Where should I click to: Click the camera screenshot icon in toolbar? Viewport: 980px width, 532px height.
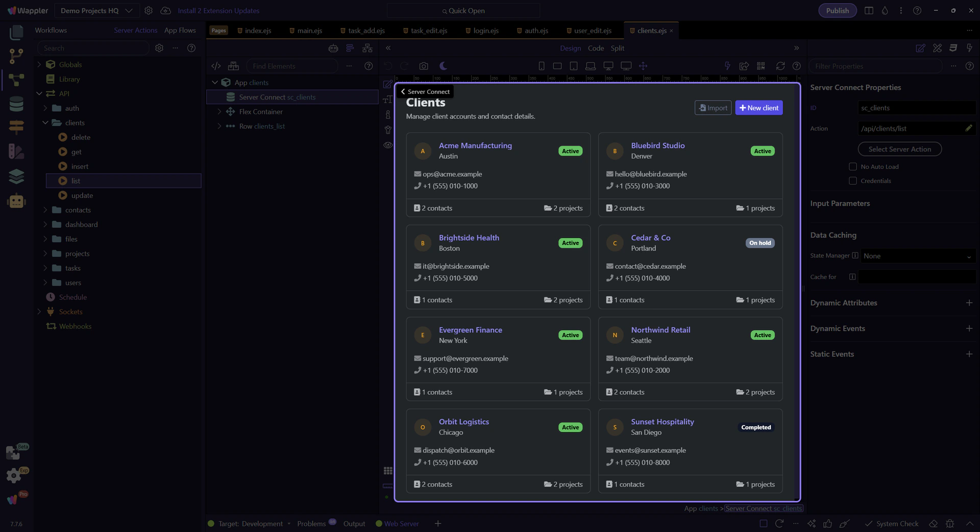click(x=424, y=66)
